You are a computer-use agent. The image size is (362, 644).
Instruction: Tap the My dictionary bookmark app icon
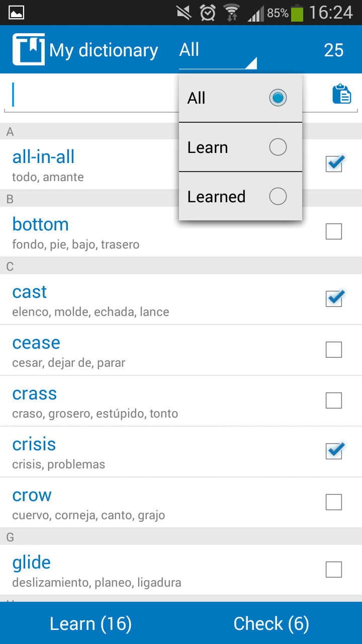28,49
